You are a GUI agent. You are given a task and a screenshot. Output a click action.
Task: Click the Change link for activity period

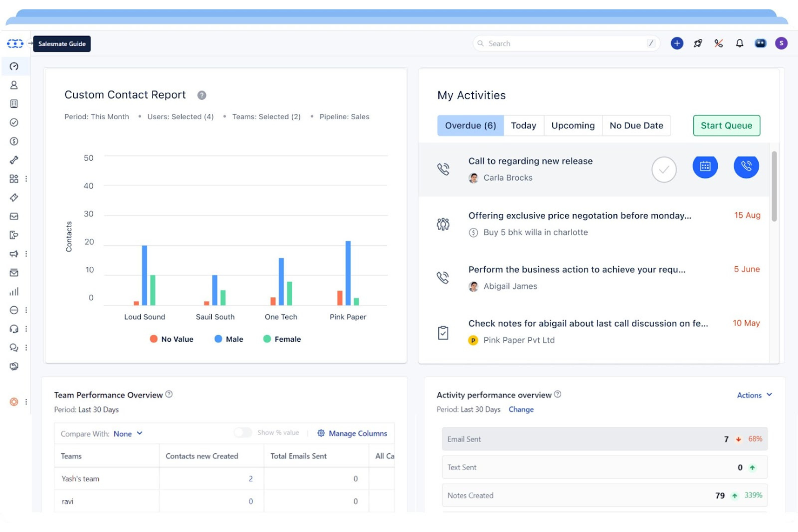click(521, 410)
